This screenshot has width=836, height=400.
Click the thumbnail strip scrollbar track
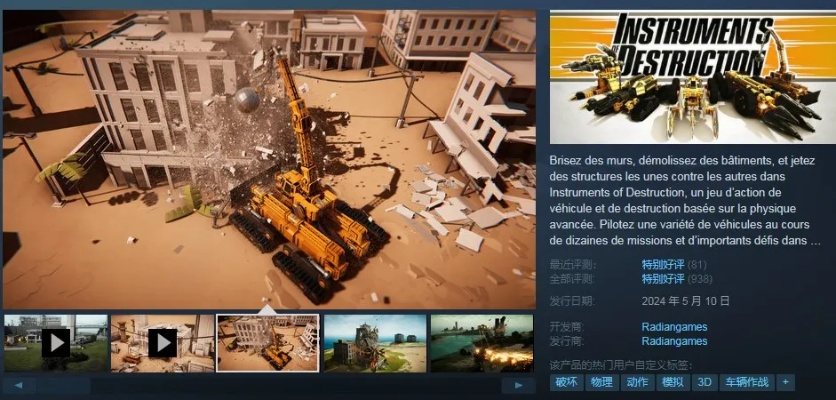tap(268, 385)
